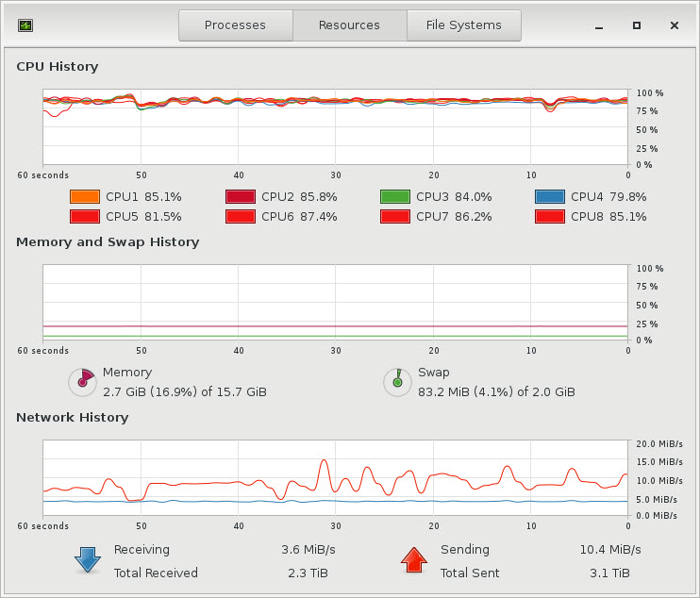The image size is (700, 598).
Task: Click the Memory pie chart icon
Action: click(x=83, y=382)
